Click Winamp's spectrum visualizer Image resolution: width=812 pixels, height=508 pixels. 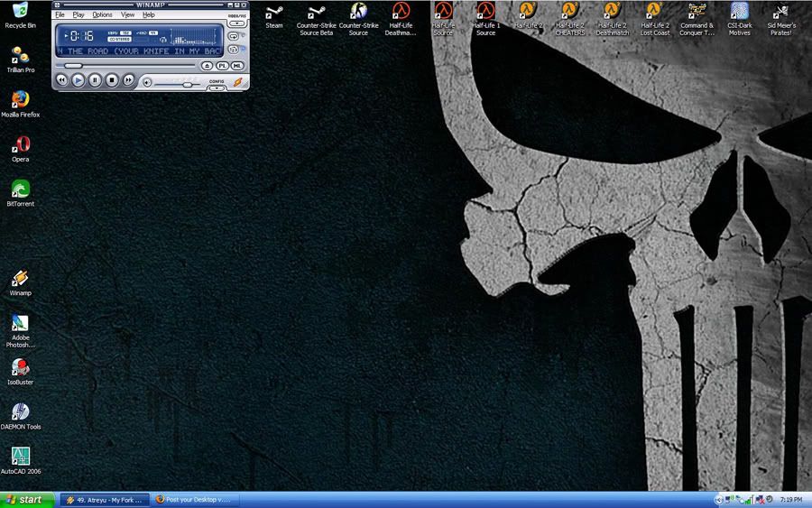(193, 36)
